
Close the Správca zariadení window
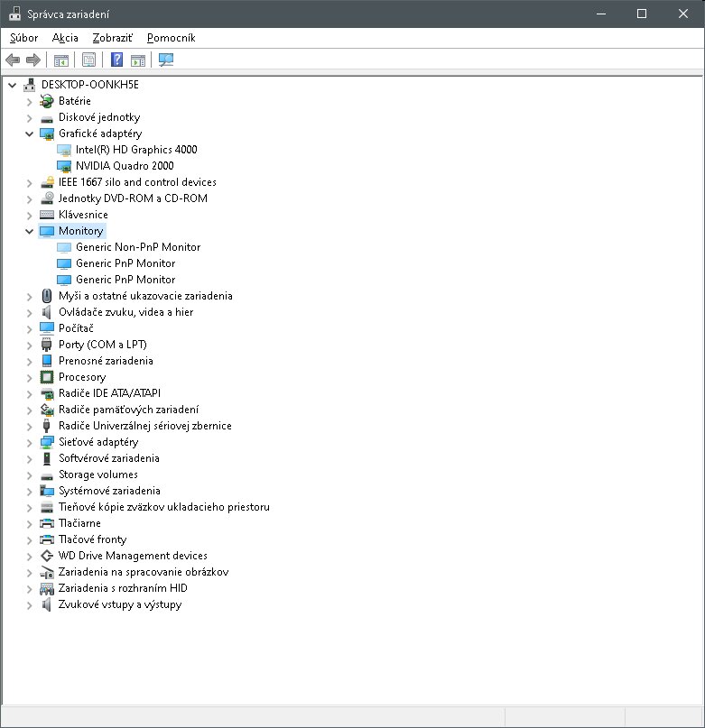pos(683,14)
